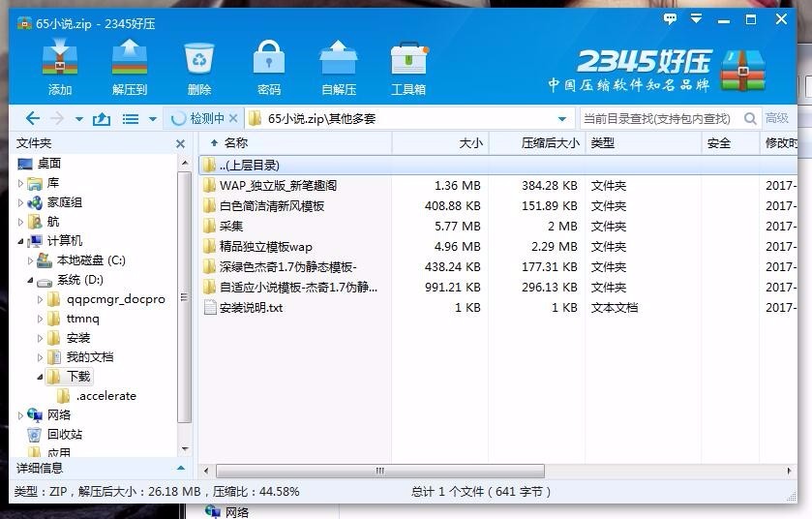Expand the 网络 tree node

20,415
